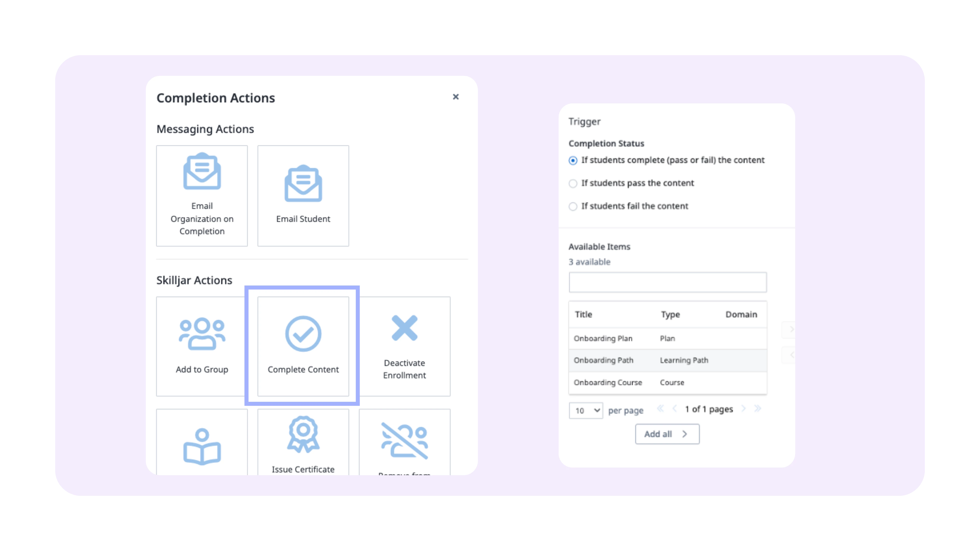
Task: Open the items per page dropdown
Action: click(586, 411)
